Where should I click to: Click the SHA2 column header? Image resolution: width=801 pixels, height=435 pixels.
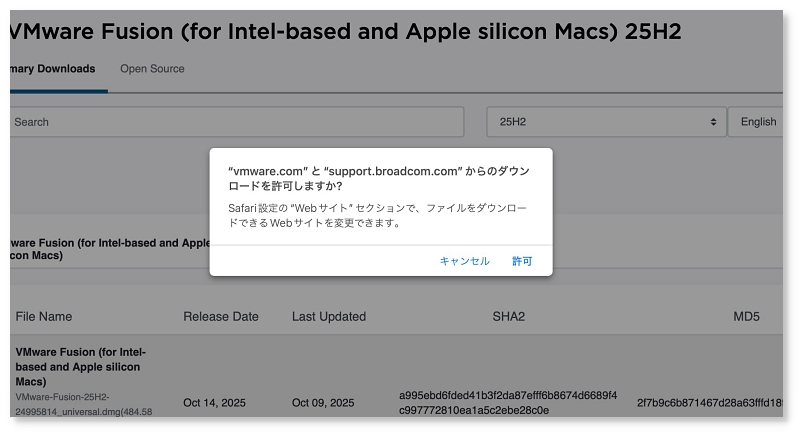(x=508, y=317)
